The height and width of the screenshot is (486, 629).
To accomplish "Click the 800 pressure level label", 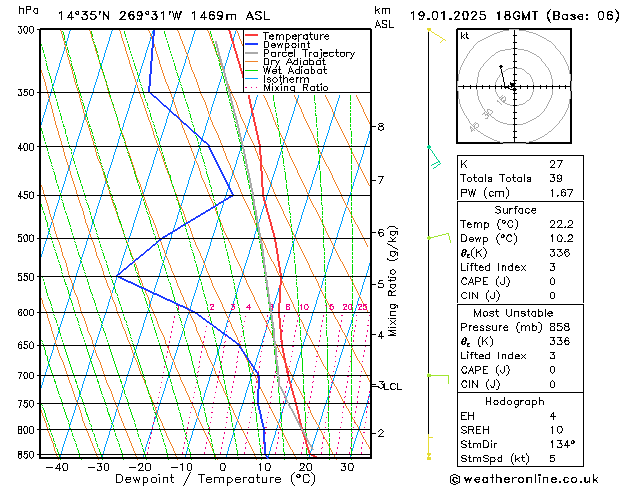I will (28, 430).
